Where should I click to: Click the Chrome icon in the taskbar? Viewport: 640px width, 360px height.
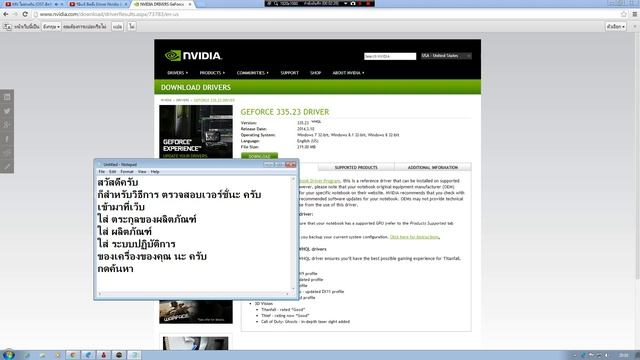73,355
